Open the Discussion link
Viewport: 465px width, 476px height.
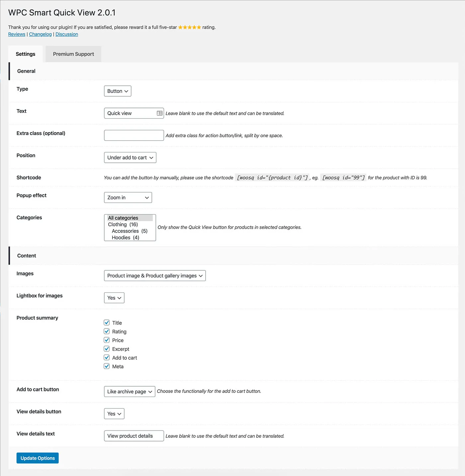pos(67,34)
